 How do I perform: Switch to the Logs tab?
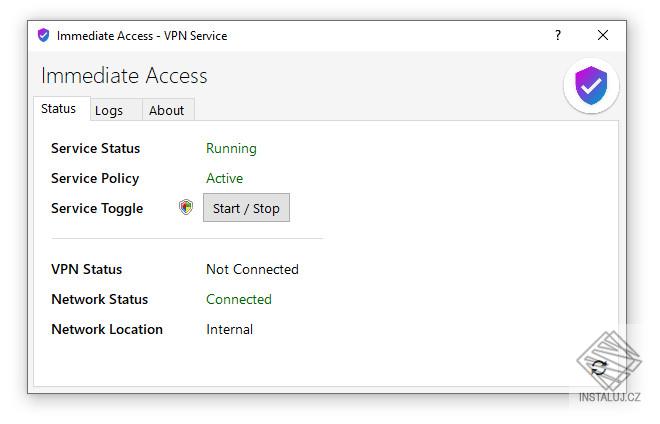pos(109,111)
